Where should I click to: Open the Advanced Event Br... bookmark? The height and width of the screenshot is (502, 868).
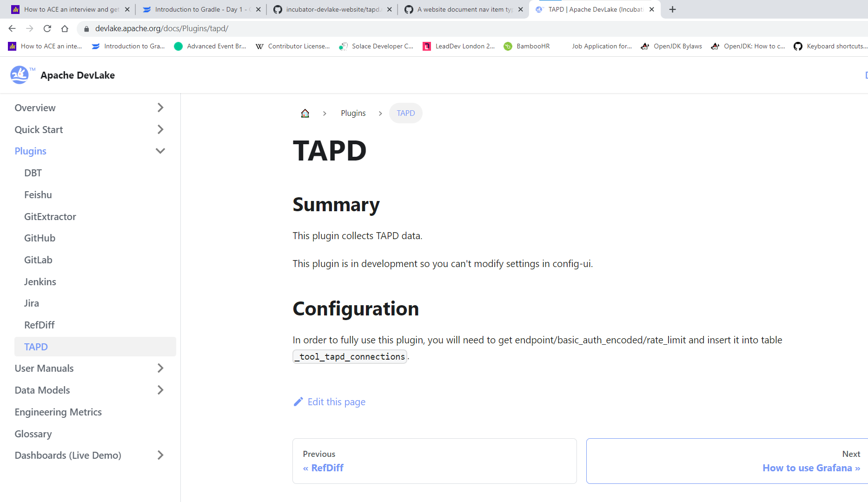coord(210,46)
